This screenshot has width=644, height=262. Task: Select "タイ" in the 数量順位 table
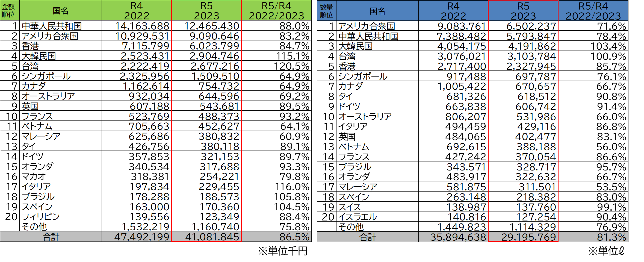click(377, 96)
